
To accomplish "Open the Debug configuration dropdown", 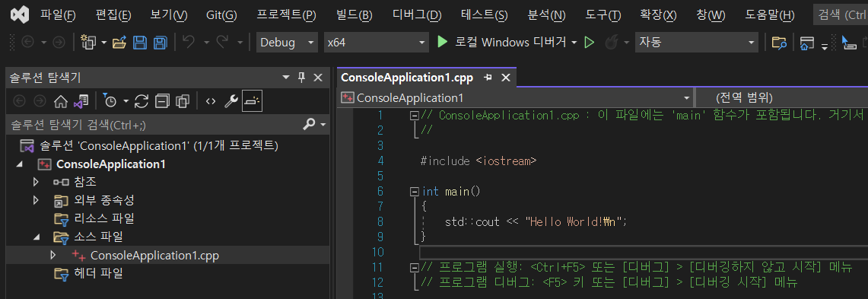I will (x=287, y=42).
